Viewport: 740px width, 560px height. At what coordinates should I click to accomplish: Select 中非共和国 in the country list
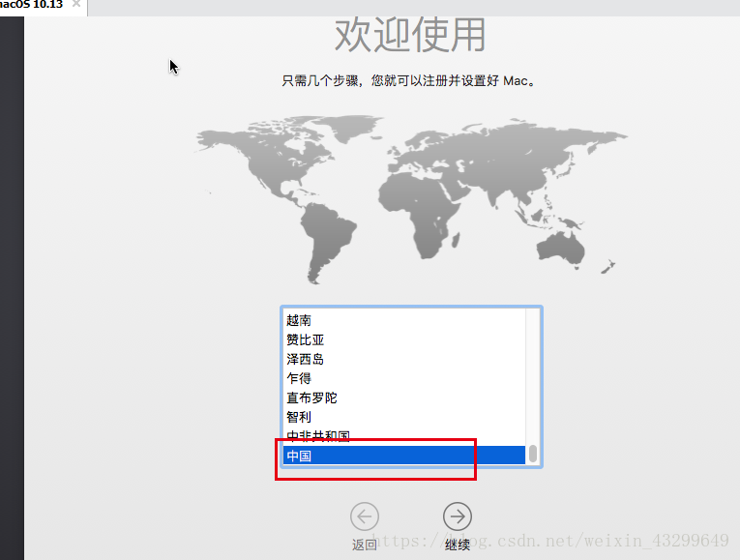pos(404,436)
